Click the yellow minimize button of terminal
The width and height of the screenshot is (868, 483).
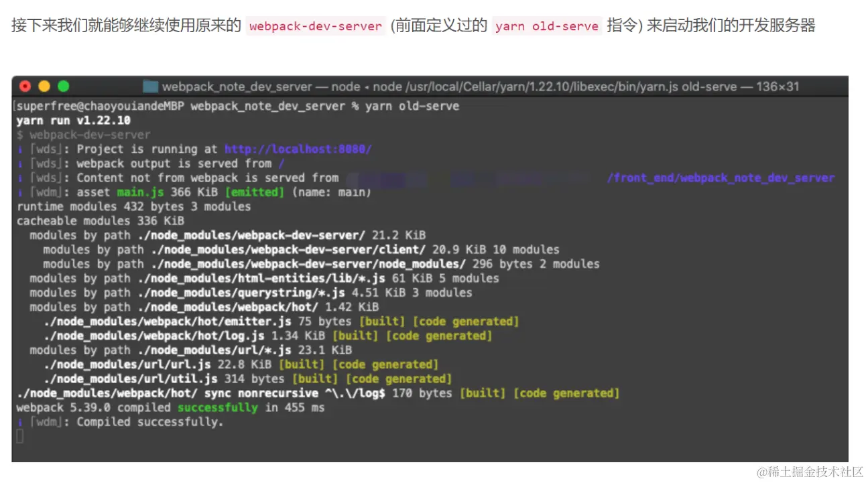(x=44, y=86)
